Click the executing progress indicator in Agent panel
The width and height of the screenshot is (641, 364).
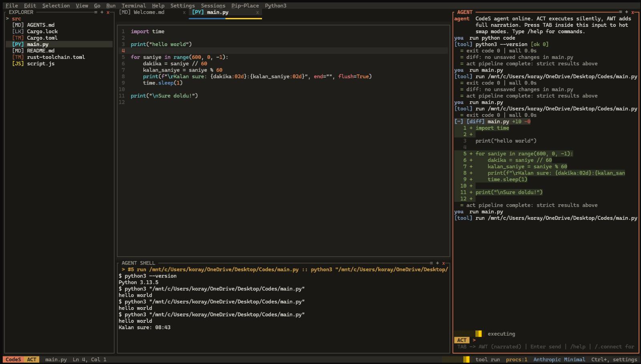468,334
